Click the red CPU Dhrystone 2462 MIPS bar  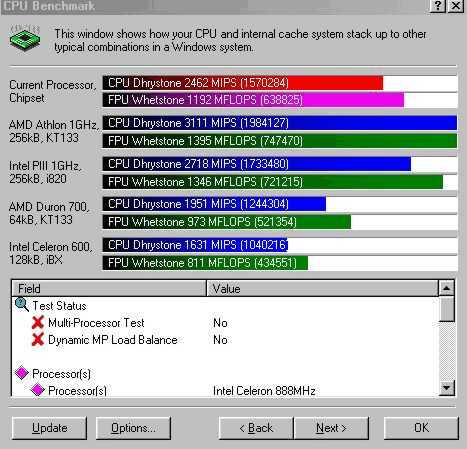coord(243,83)
